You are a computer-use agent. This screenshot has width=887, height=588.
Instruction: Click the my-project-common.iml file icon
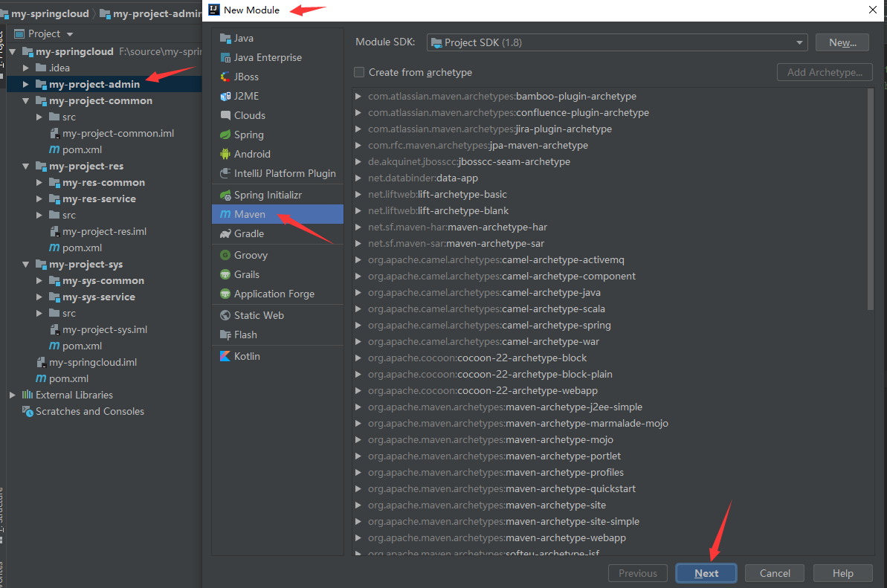pos(54,133)
